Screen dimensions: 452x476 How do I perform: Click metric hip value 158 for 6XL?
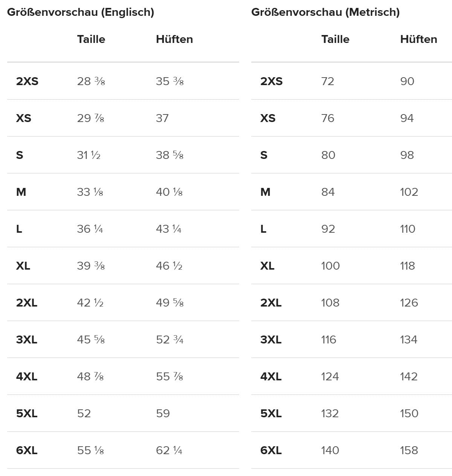409,450
